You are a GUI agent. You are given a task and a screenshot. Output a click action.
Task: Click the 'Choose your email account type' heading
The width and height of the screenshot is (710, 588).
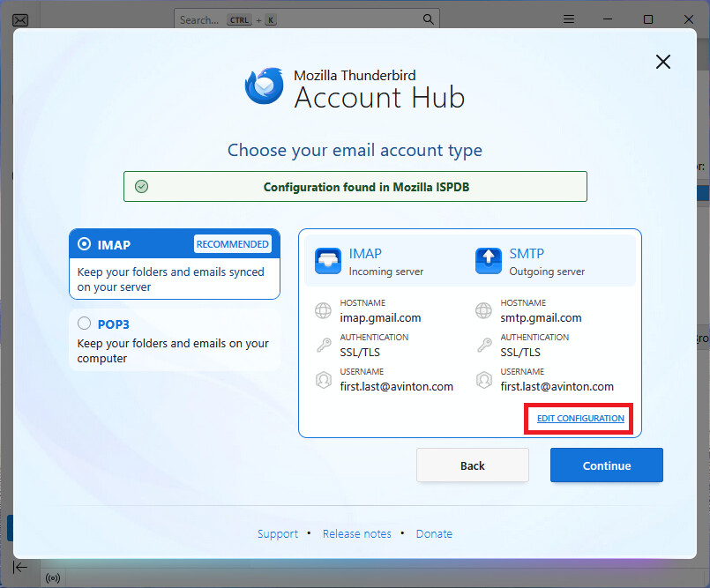tap(355, 150)
